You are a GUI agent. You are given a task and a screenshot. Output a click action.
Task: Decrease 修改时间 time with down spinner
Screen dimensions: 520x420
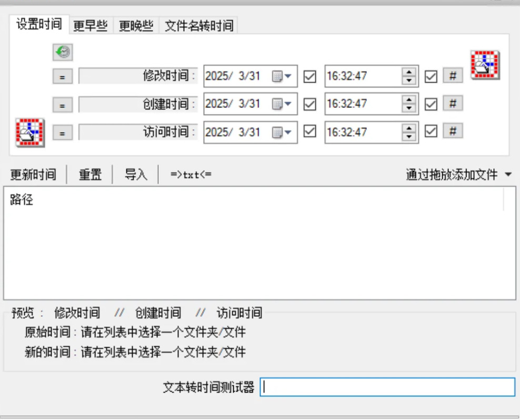click(x=409, y=81)
